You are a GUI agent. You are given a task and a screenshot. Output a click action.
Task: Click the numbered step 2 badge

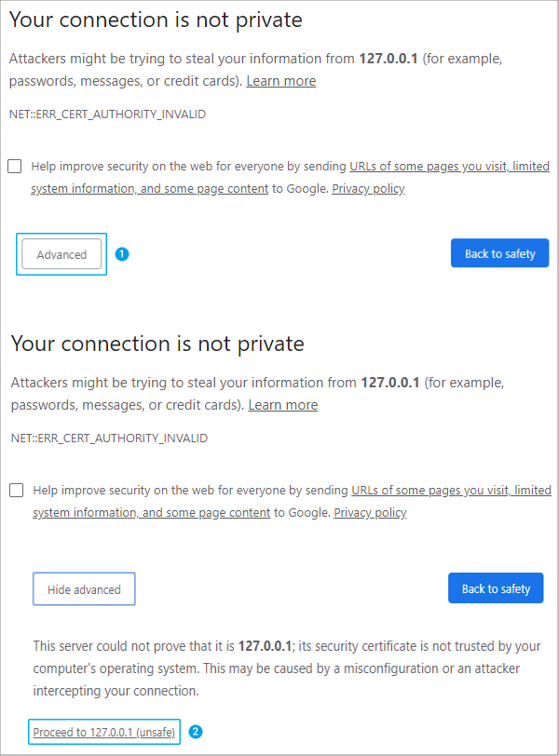[x=196, y=732]
